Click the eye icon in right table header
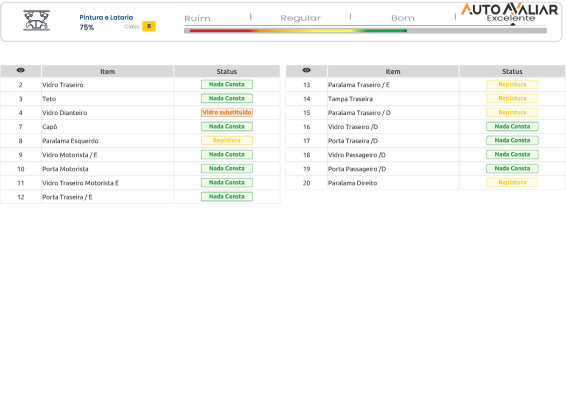Viewport: 566px width, 400px height. tap(306, 70)
